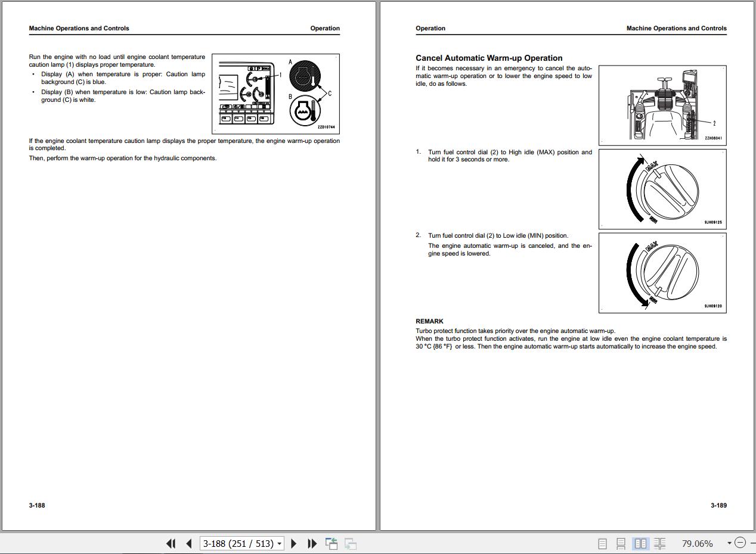Go back to the previous view
This screenshot has width=756, height=554.
click(x=331, y=543)
